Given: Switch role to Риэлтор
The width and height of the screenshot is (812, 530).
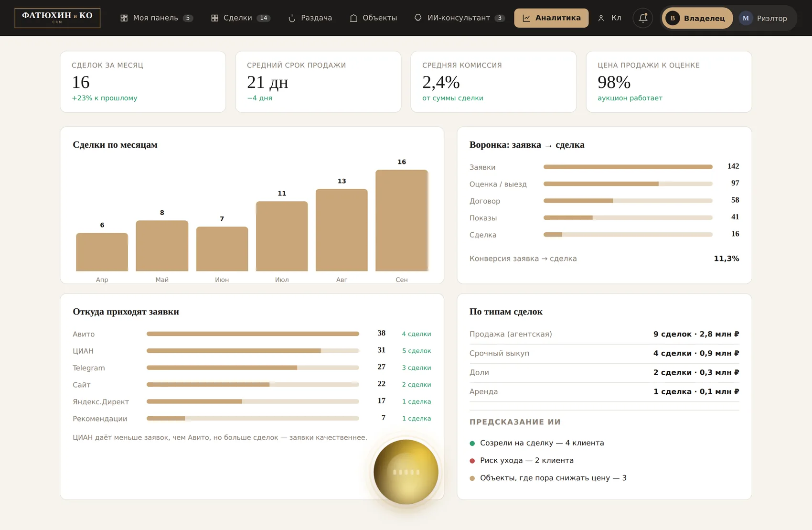Looking at the screenshot, I should tap(763, 18).
